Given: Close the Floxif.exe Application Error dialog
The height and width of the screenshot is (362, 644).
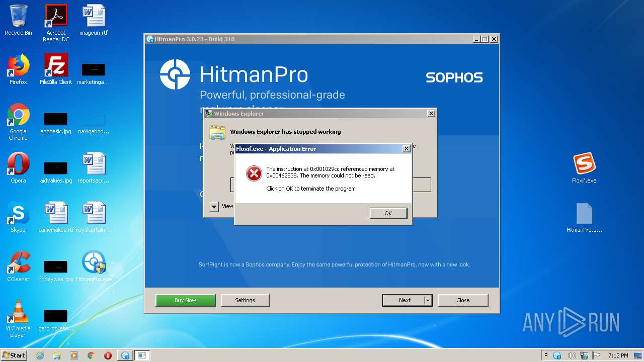Looking at the screenshot, I should [407, 149].
